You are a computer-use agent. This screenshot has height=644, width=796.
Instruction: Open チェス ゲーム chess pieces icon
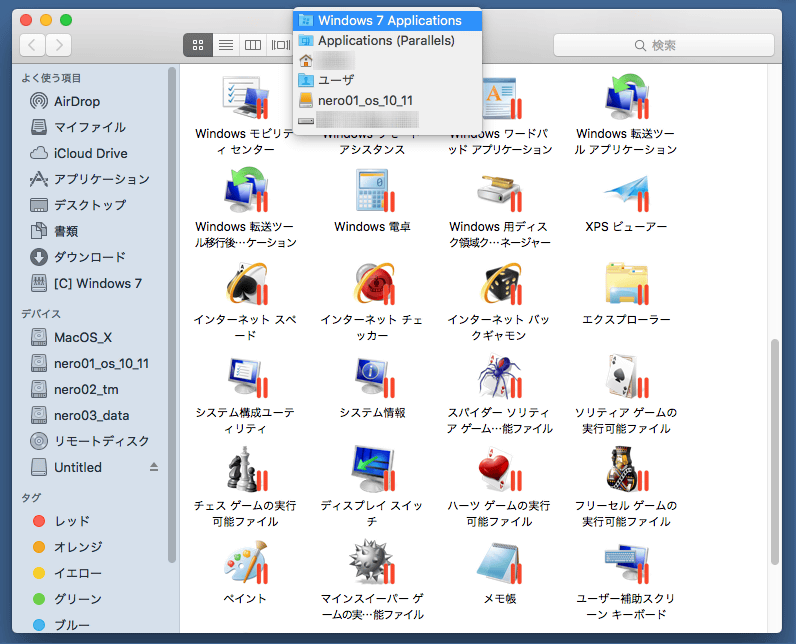[x=247, y=469]
